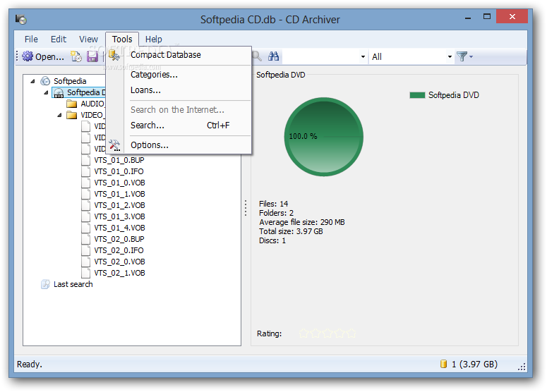Click the Compact Database menu icon
Image resolution: width=547 pixels, height=392 pixels.
pos(114,55)
